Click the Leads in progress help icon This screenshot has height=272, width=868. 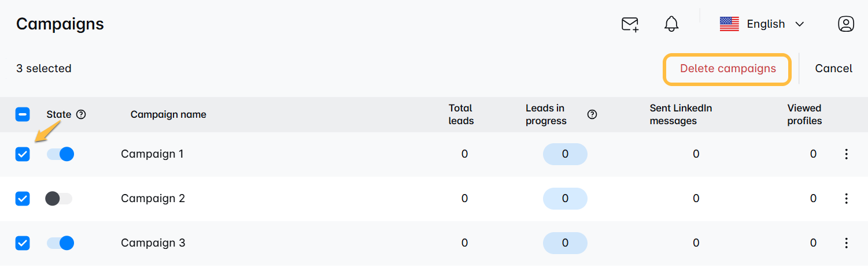click(x=592, y=114)
